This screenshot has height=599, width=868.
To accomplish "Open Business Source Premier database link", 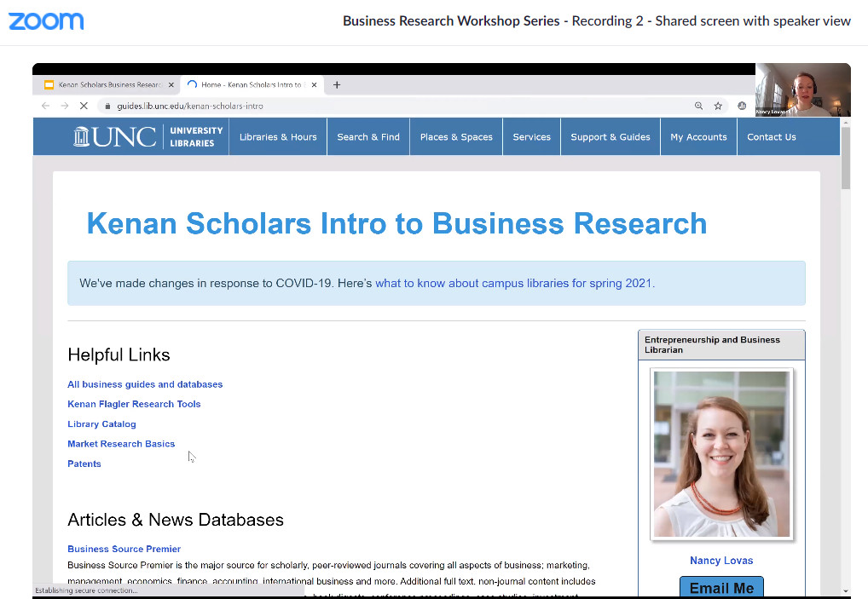I will coord(124,550).
